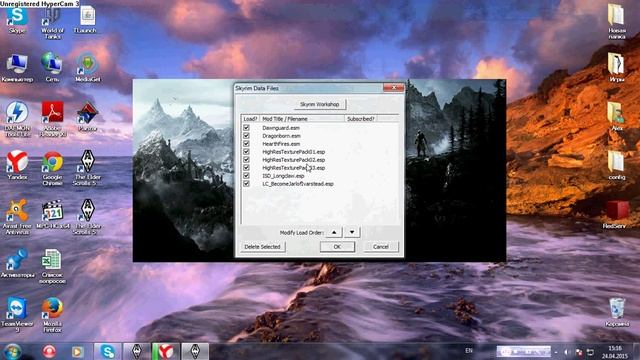Uncheck the Dragonborn.esm load checkbox
The width and height of the screenshot is (640, 360).
[x=246, y=136]
